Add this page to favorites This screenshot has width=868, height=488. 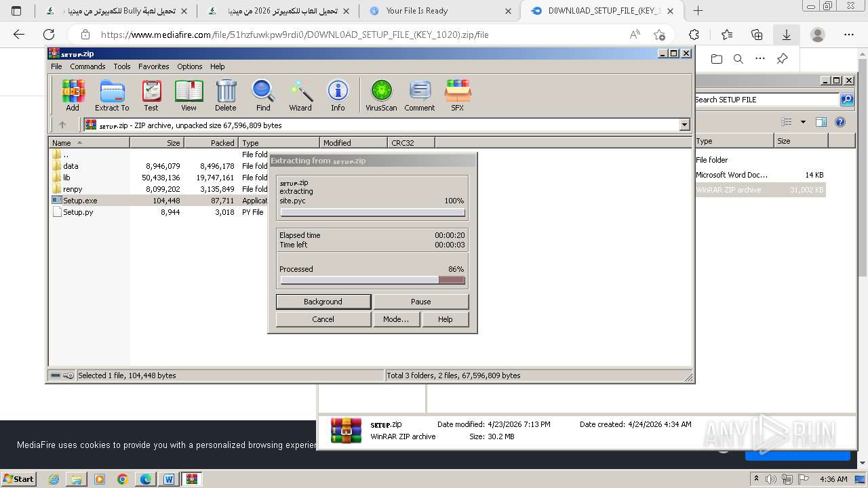pos(659,35)
